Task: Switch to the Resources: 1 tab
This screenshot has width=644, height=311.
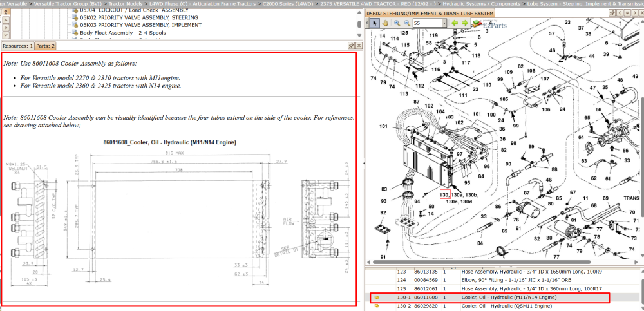Action: 17,46
